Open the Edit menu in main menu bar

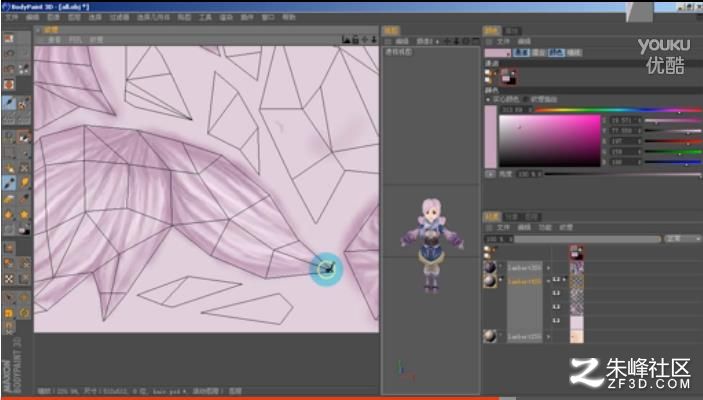pyautogui.click(x=33, y=17)
